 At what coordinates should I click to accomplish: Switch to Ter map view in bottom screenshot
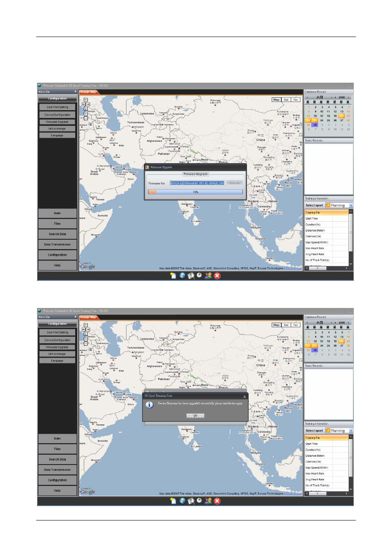coord(295,325)
